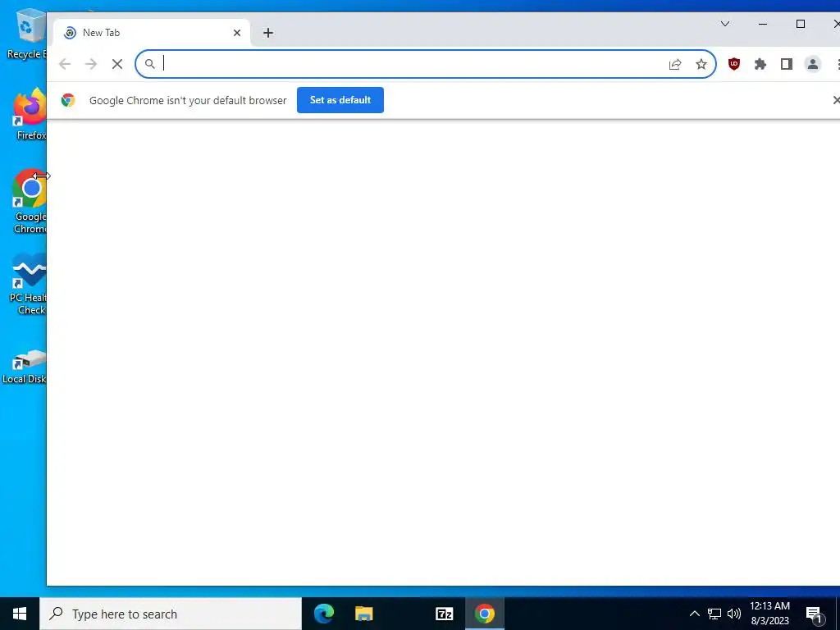Click the forward navigation arrow in Chrome

[91, 64]
